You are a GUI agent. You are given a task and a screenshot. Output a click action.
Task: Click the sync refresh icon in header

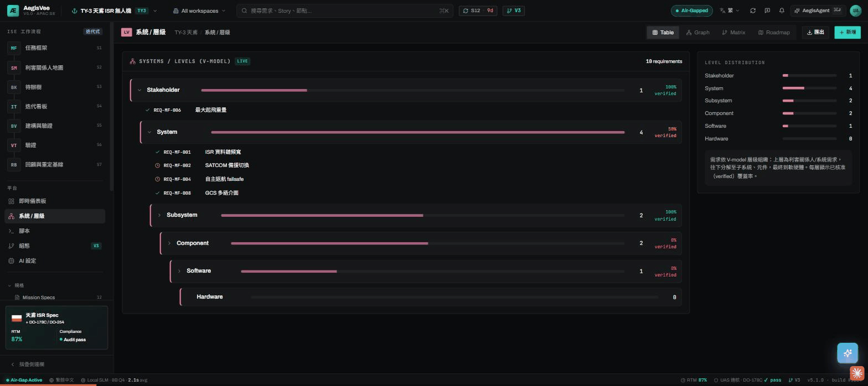(x=753, y=11)
